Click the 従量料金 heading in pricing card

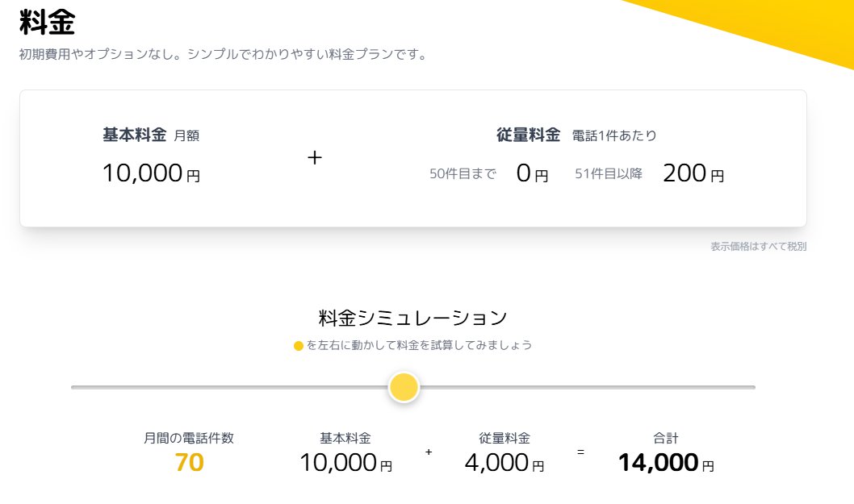coord(528,135)
